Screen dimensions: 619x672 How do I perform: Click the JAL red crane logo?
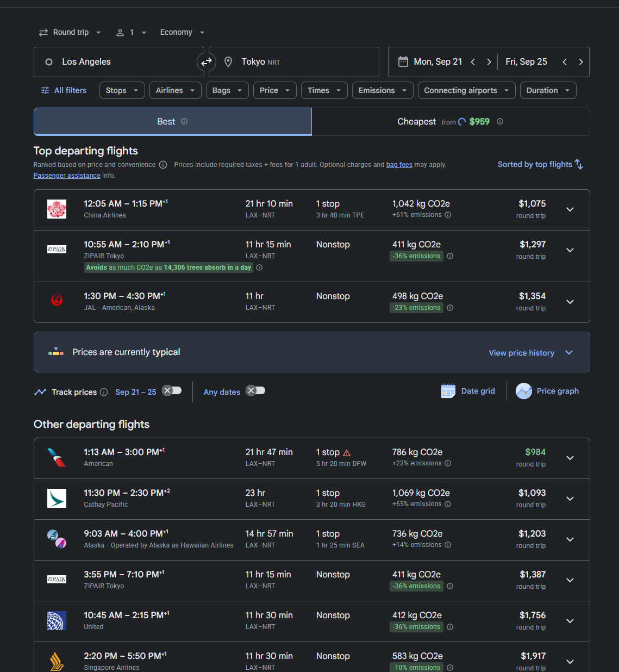(x=57, y=300)
